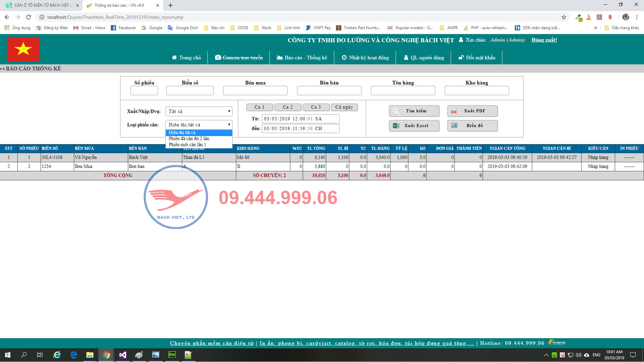Screen dimensions: 644x362
Task: Click the plate number 30L4-3108 cell
Action: click(x=57, y=157)
